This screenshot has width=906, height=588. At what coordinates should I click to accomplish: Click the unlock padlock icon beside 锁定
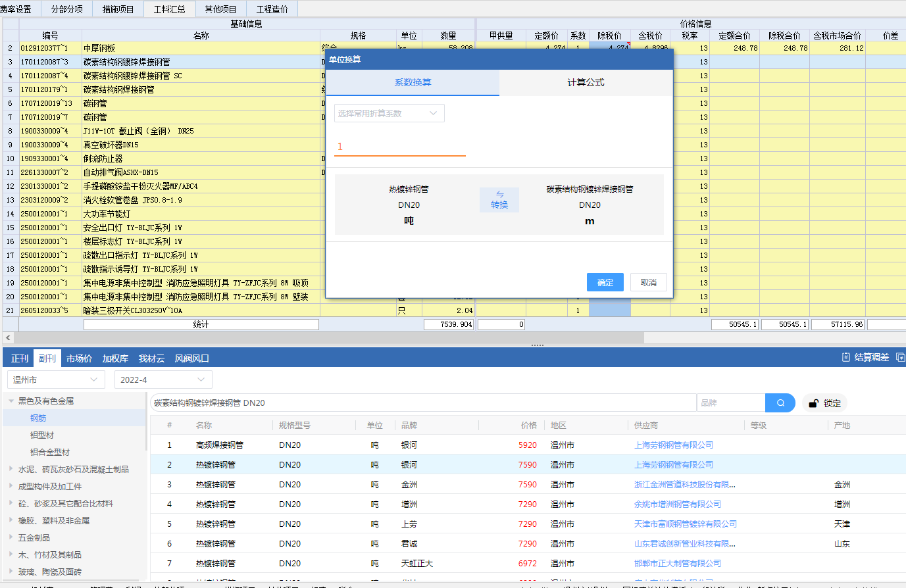[x=813, y=403]
